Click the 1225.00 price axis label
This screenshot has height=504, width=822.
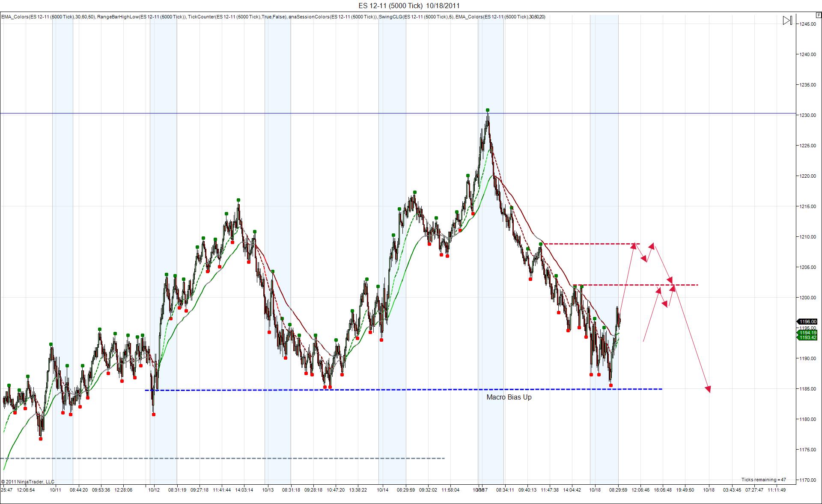click(x=807, y=146)
